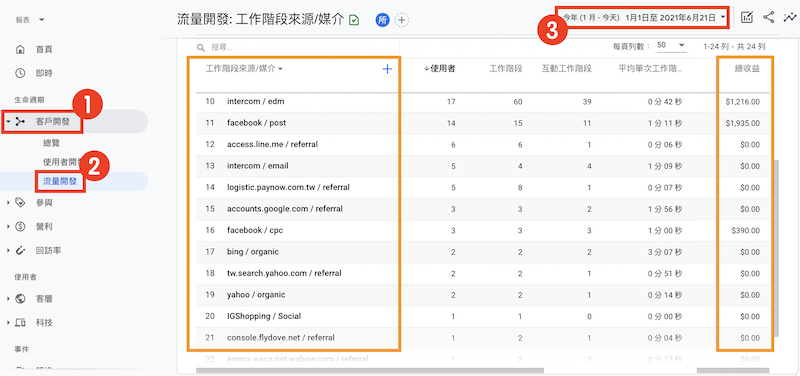The image size is (800, 376).
Task: Open the customize report chart icon
Action: (747, 17)
